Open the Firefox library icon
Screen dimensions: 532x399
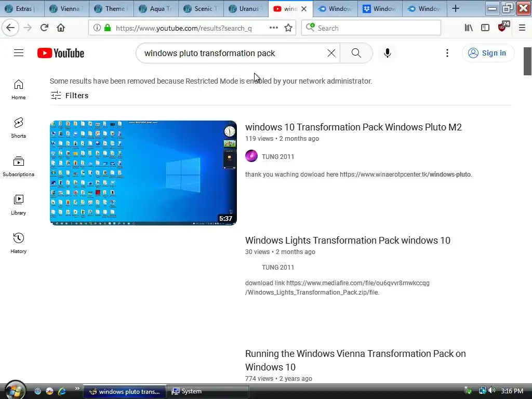pos(469,28)
